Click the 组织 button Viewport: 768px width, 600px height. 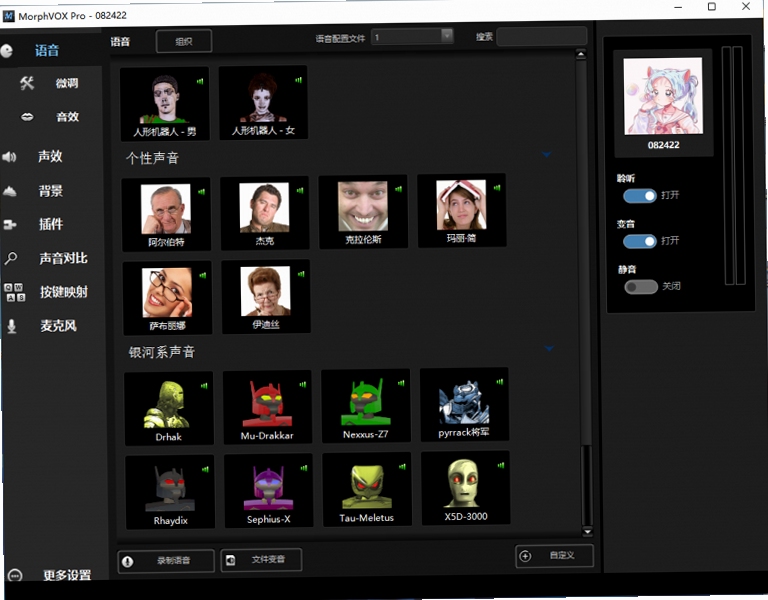184,41
